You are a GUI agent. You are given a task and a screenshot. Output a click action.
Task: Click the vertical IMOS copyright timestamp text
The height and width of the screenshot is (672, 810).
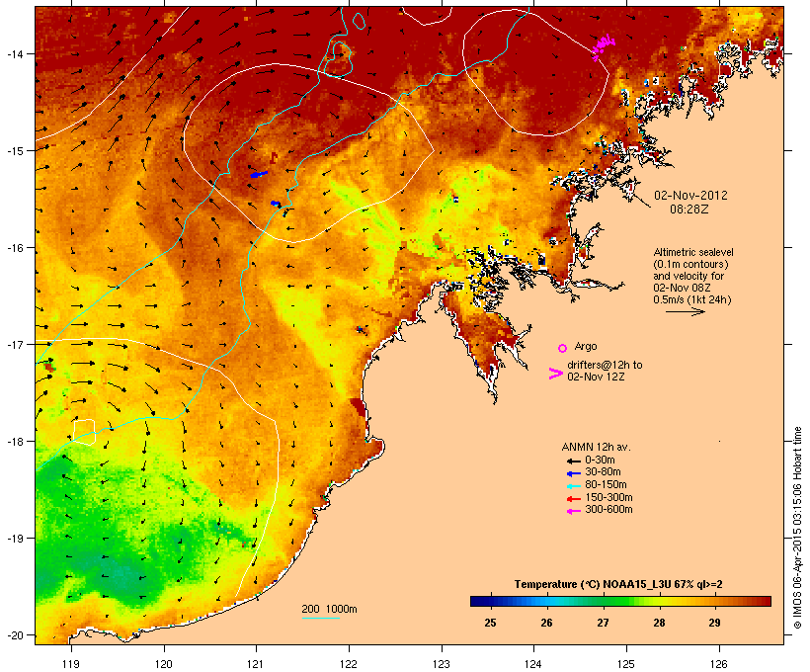tap(798, 528)
